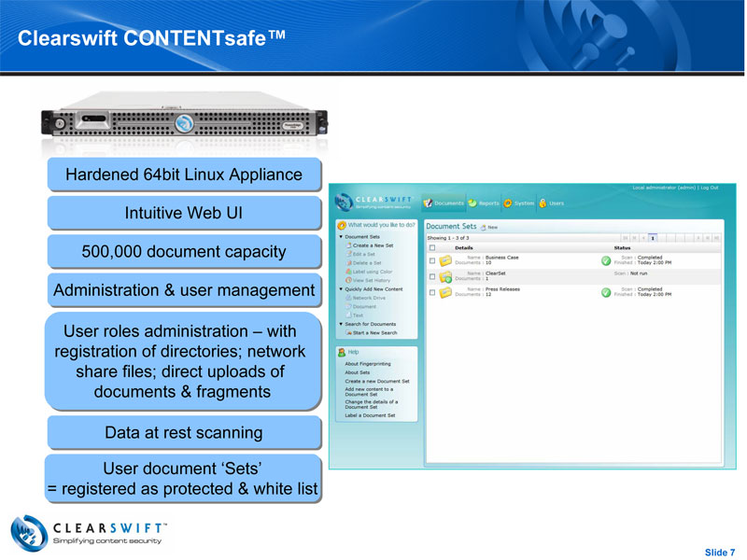This screenshot has height=560, width=747.
Task: Click the Details column header
Action: point(463,247)
